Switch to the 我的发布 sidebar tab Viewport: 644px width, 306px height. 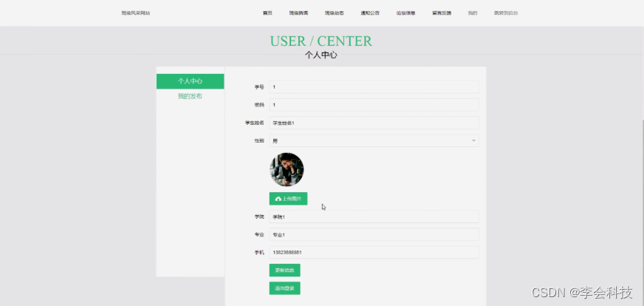click(x=190, y=96)
